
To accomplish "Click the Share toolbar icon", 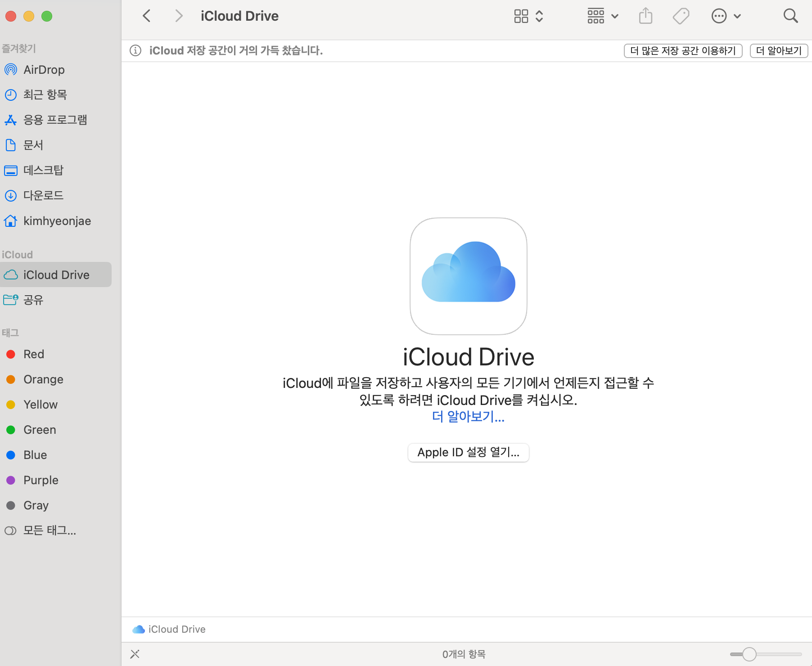I will [645, 16].
